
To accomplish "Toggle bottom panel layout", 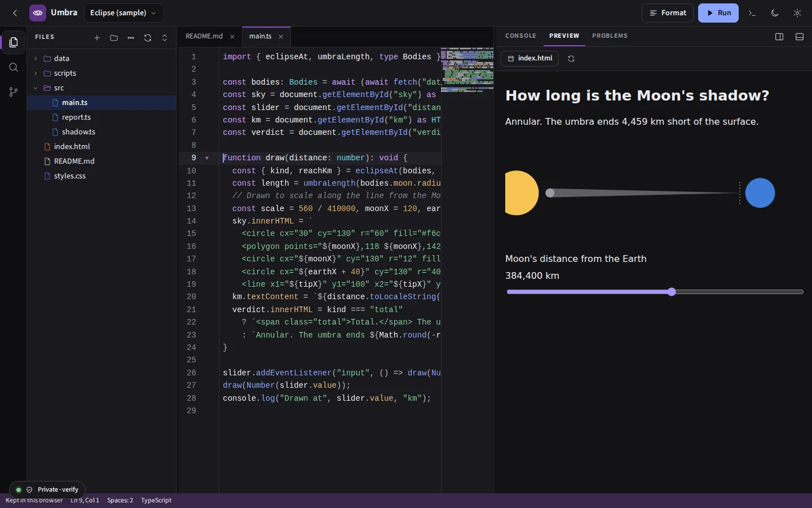I will [x=800, y=37].
